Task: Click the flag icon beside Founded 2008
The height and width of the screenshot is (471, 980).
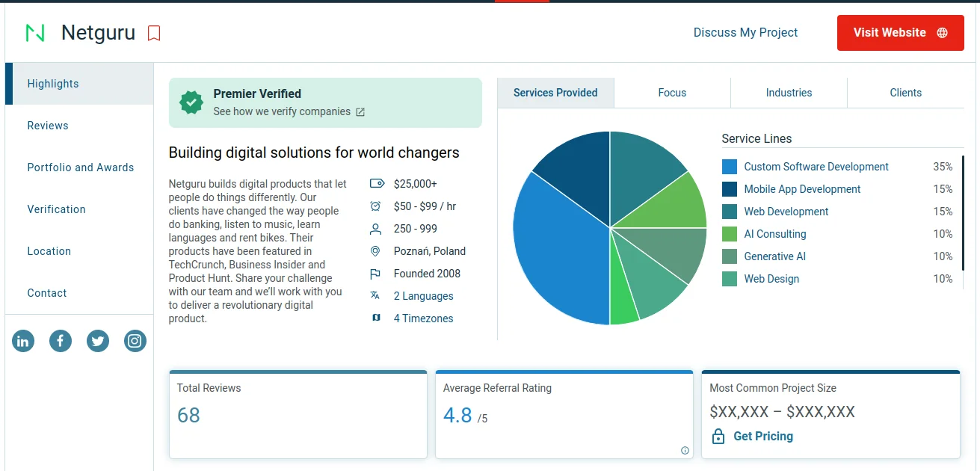Action: coord(376,274)
